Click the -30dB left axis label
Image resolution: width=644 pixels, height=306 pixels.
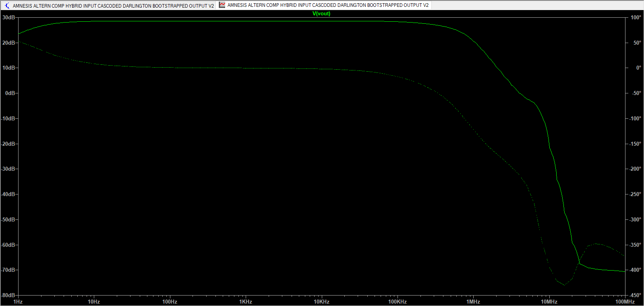tap(8, 169)
